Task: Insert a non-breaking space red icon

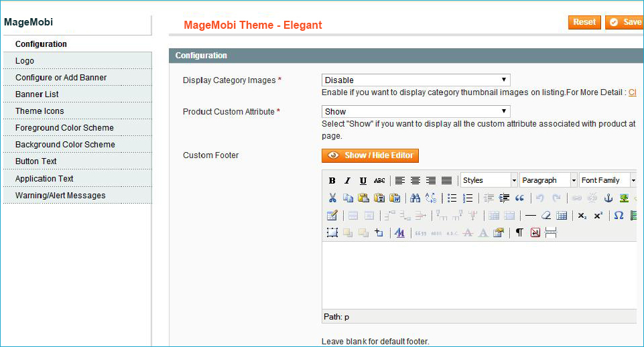Action: tap(535, 233)
